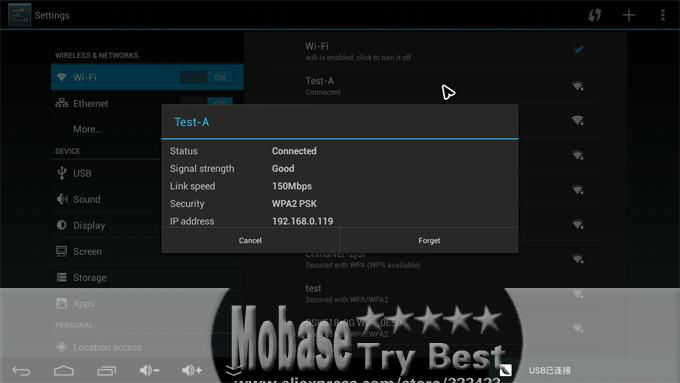Click the Security WPA2 PSK value
The height and width of the screenshot is (383, 680).
294,203
